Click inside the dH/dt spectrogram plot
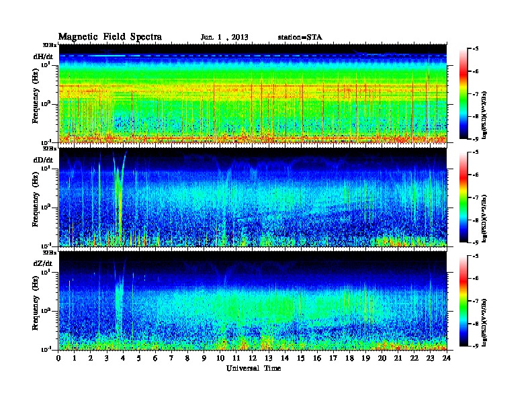The width and height of the screenshot is (532, 411). (253, 93)
